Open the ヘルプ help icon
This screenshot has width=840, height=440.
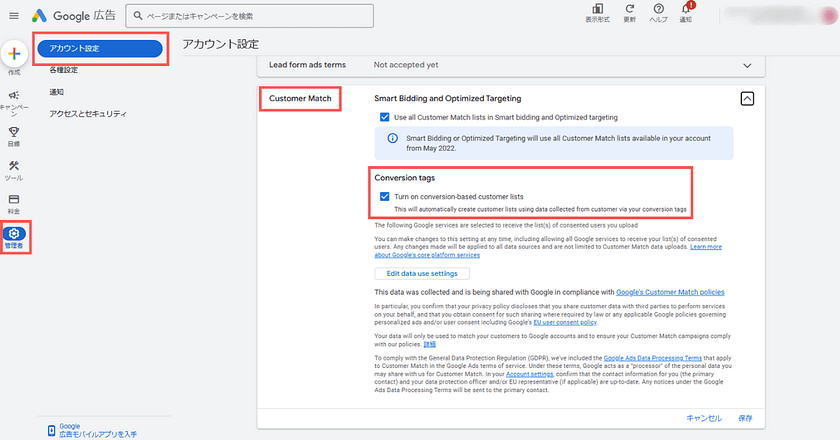[658, 10]
